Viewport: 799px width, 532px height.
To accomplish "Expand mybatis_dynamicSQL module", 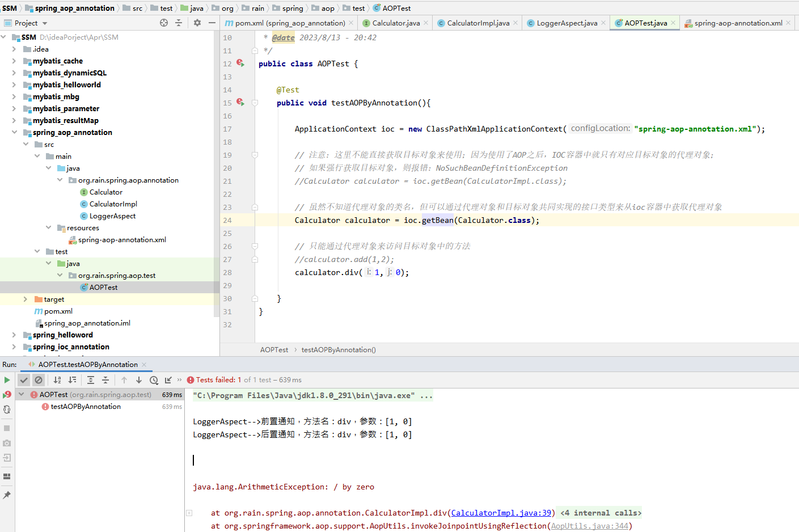I will [x=14, y=73].
